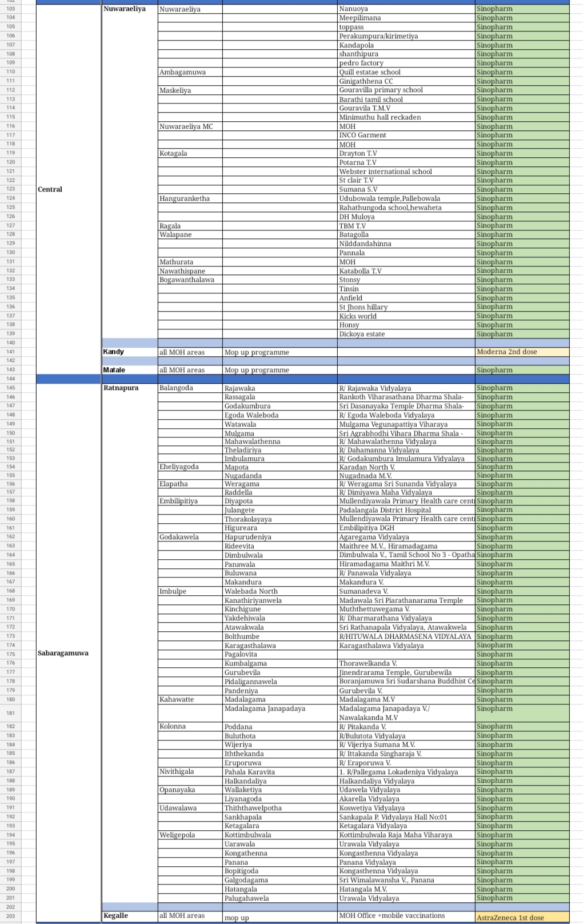Select the 'Udawalawa' cell
Image resolution: width=583 pixels, height=924 pixels.
coord(190,808)
